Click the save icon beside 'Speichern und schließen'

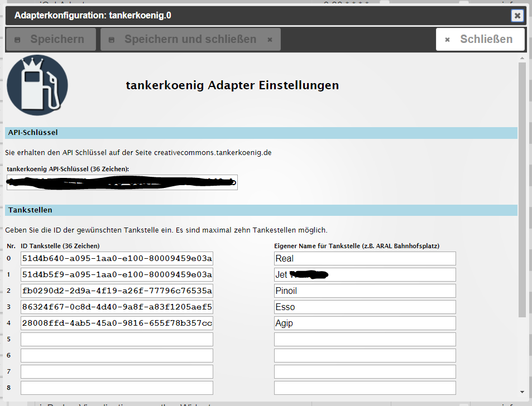coord(111,40)
